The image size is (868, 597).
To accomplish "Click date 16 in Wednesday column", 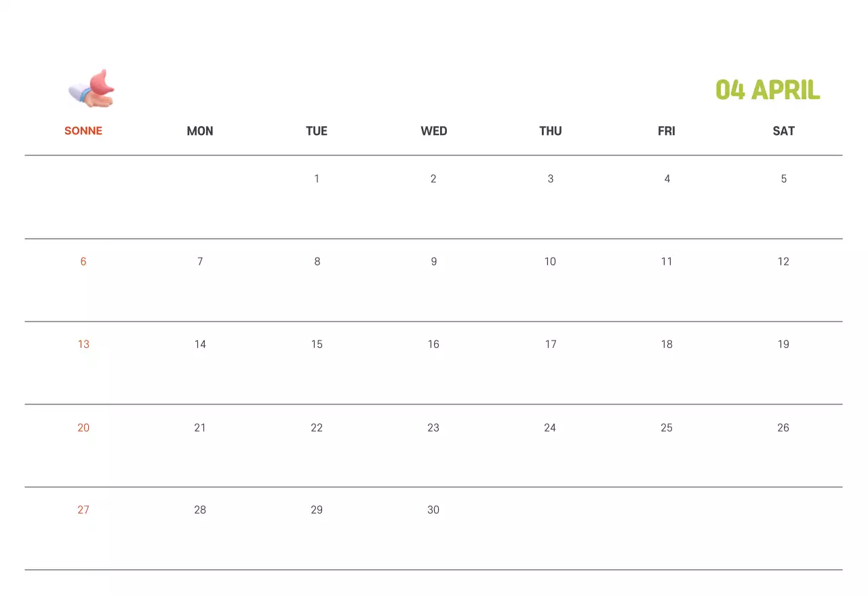I will [433, 344].
